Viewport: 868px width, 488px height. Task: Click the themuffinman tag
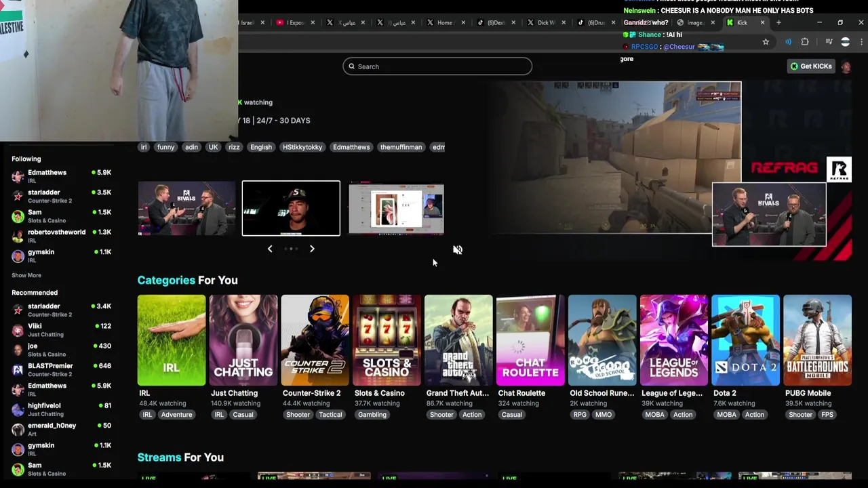click(401, 147)
